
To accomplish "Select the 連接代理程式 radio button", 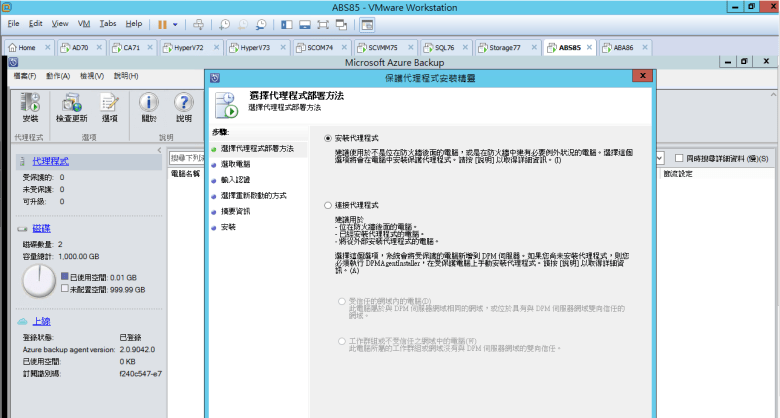I will [x=328, y=205].
